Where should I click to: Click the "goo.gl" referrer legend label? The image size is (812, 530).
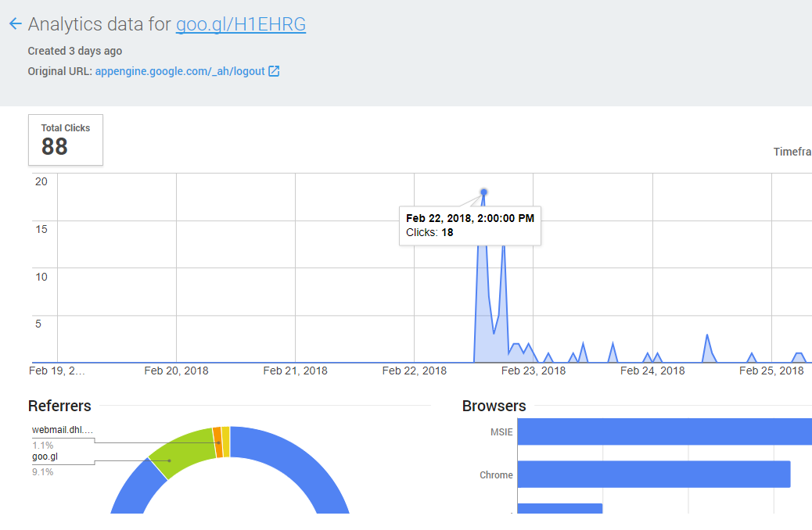[45, 457]
